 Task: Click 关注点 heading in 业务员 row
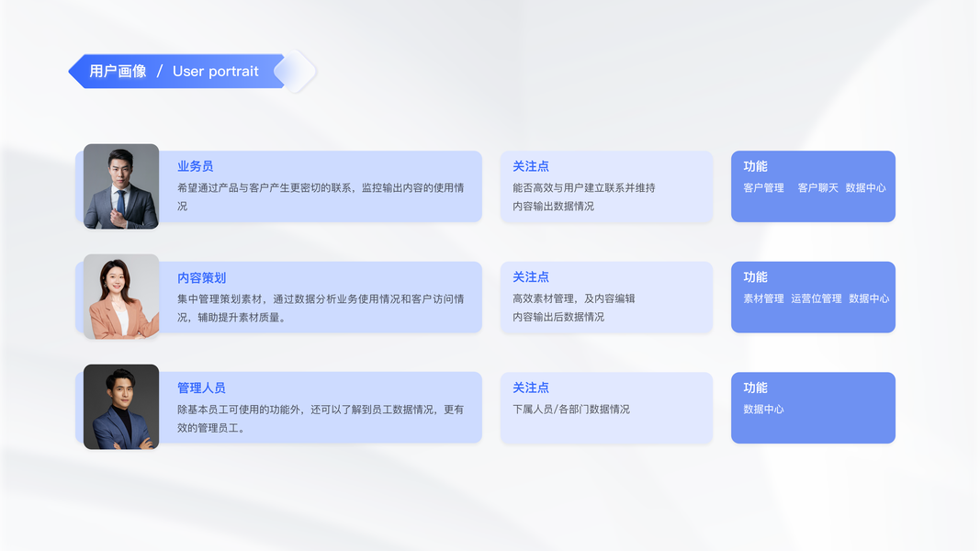pyautogui.click(x=531, y=166)
